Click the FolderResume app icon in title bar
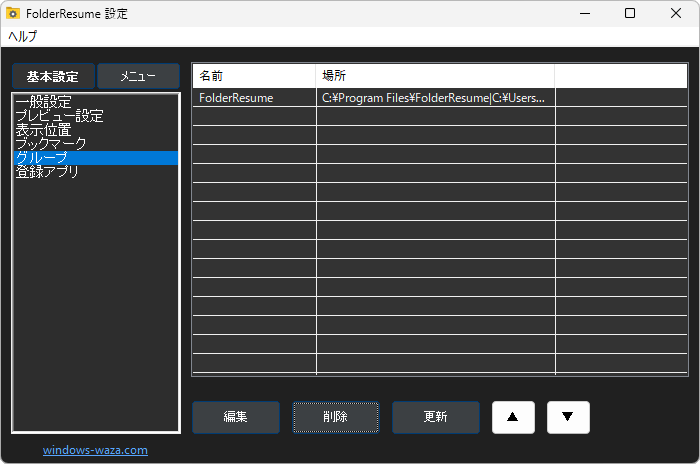This screenshot has height=464, width=700. click(12, 13)
